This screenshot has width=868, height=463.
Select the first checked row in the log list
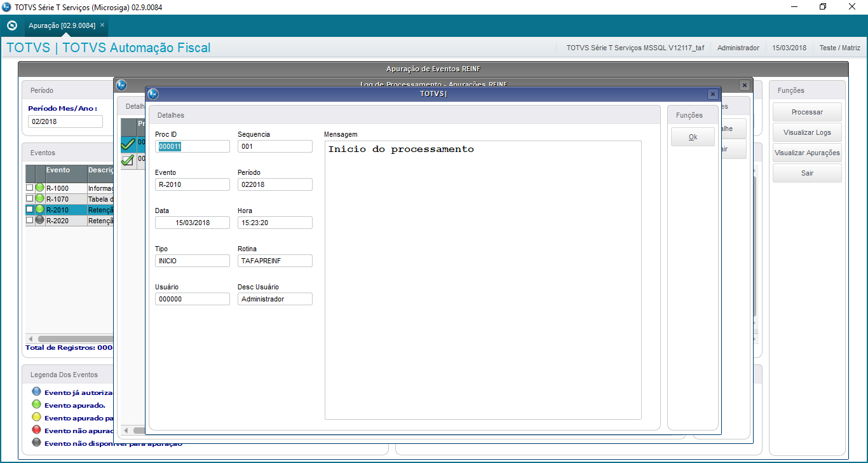[x=133, y=143]
